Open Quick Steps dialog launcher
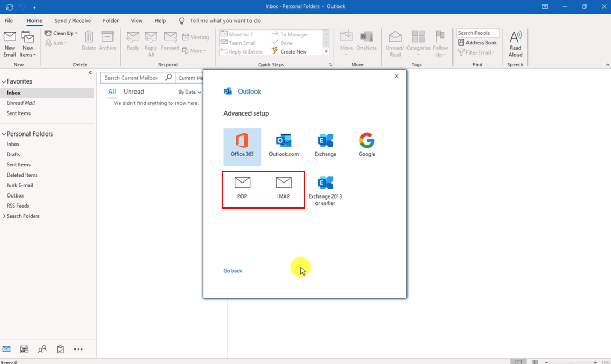The image size is (611, 364). 330,65
